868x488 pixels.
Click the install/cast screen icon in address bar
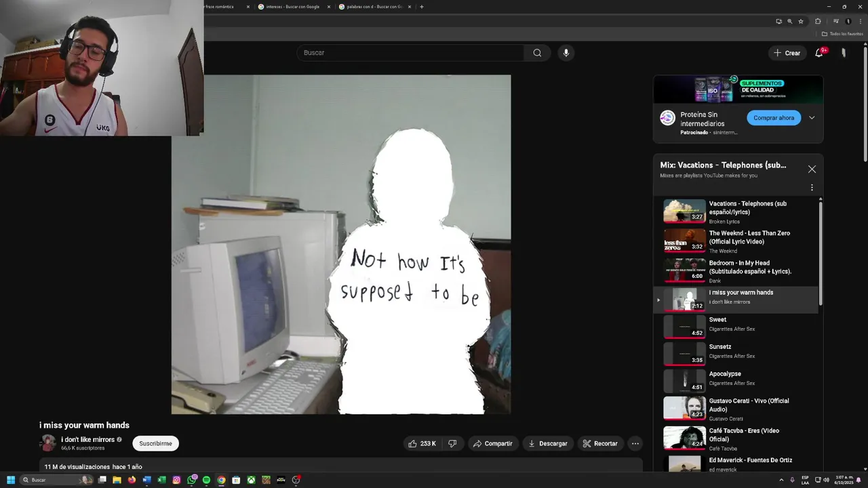[779, 21]
